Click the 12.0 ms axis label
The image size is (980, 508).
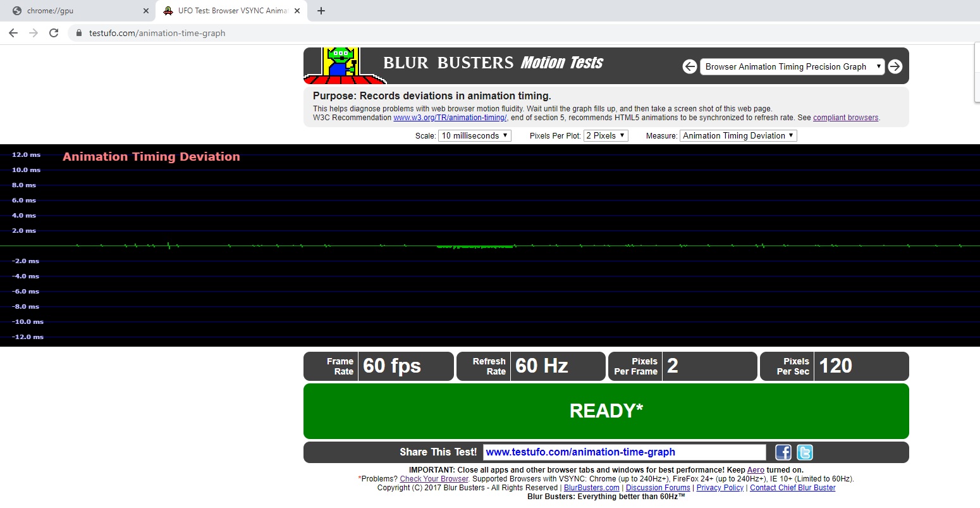[x=26, y=155]
